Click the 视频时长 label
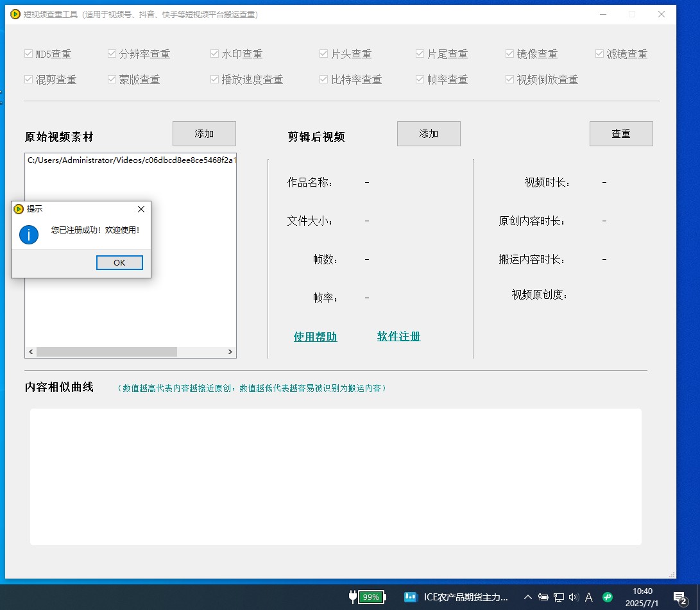Image resolution: width=700 pixels, height=610 pixels. pyautogui.click(x=547, y=182)
